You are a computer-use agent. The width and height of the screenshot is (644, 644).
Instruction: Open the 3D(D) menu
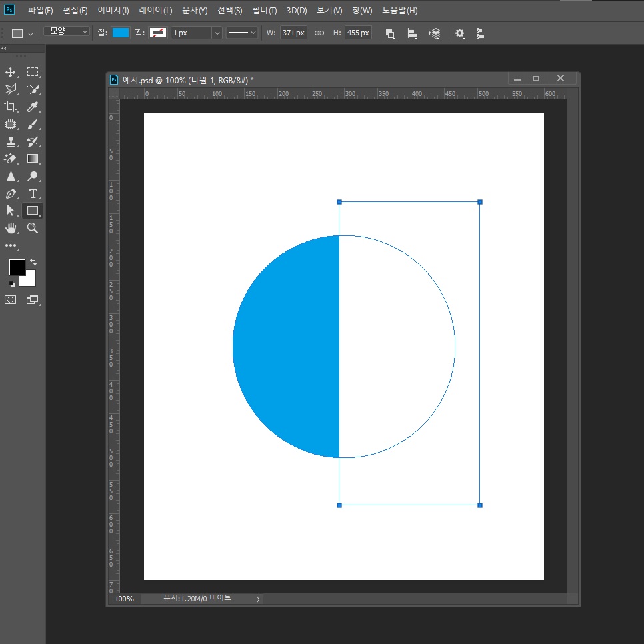[297, 10]
